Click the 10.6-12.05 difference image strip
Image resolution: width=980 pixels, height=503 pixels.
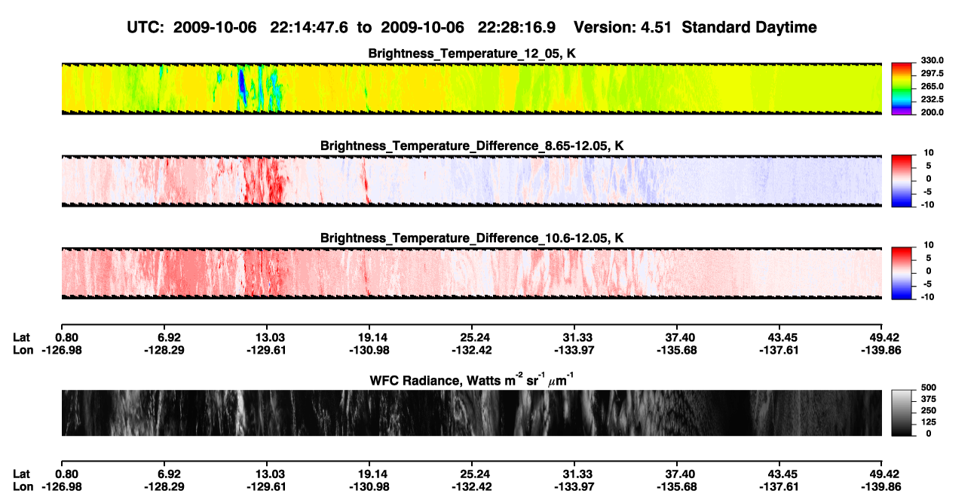(471, 272)
